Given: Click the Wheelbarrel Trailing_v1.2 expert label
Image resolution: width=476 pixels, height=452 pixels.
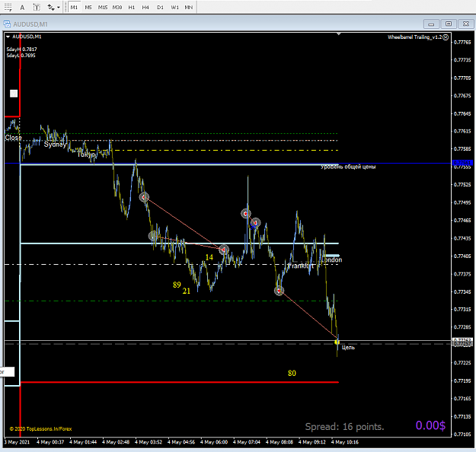Looking at the screenshot, I should point(414,37).
